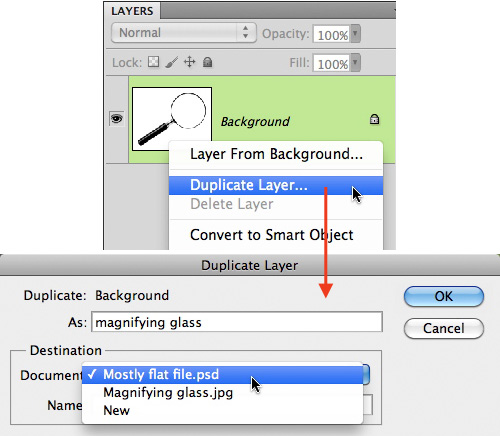Select Duplicate Layer from context menu

[x=276, y=185]
